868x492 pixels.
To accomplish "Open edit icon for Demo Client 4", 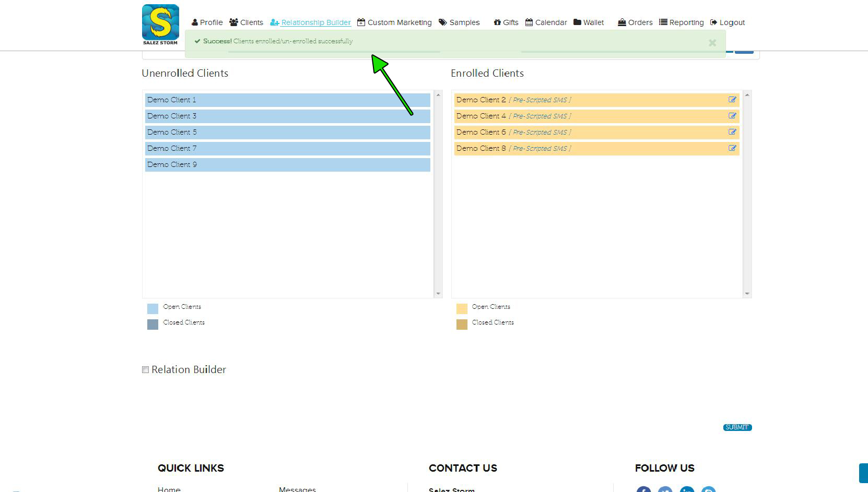I will click(732, 116).
